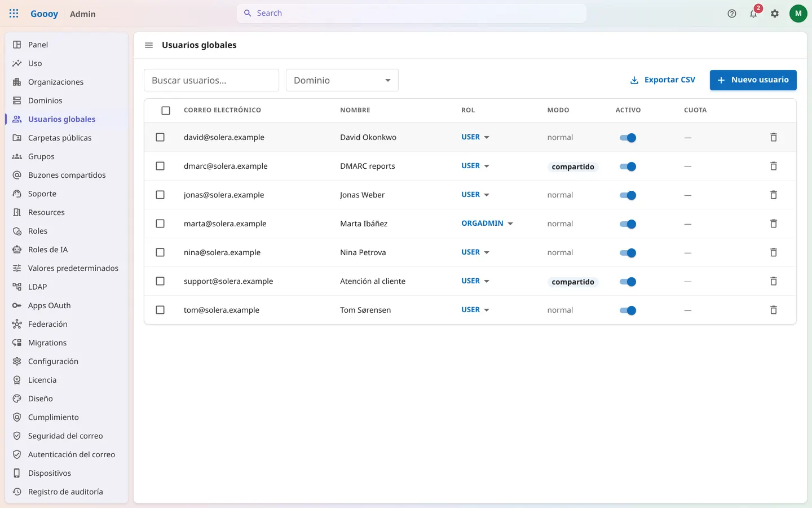Delete user dmarc@solera.example
Screen dimensions: 812x508
click(774, 166)
